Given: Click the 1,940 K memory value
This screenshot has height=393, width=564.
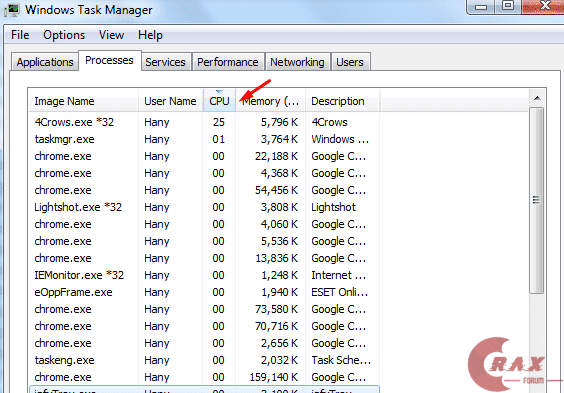Looking at the screenshot, I should 279,292.
